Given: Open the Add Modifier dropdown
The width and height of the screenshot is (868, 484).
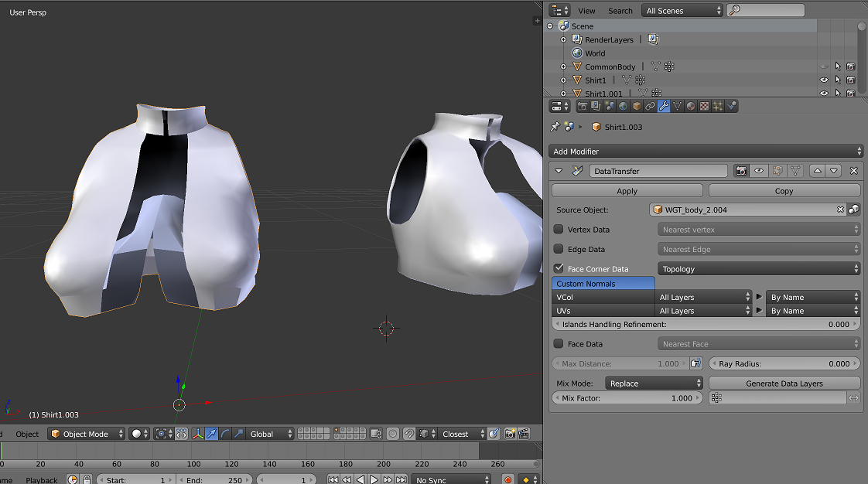Looking at the screenshot, I should (x=706, y=151).
